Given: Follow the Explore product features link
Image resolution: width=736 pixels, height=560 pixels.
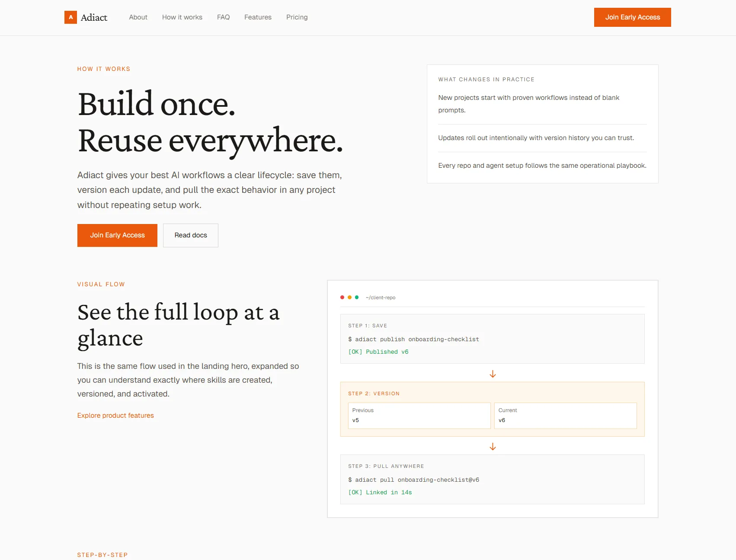Looking at the screenshot, I should click(x=115, y=416).
